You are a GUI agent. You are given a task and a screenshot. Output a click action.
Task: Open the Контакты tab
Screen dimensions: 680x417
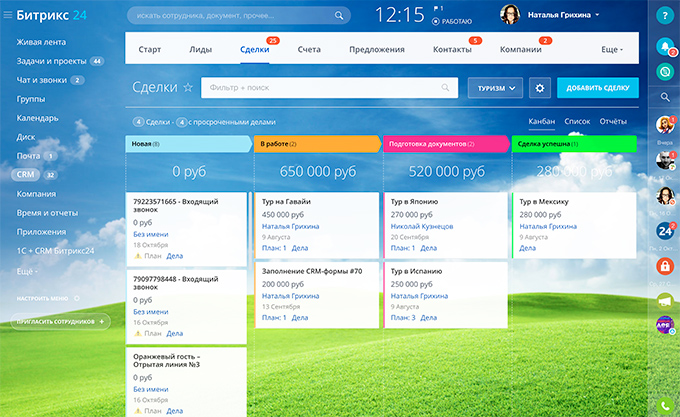[452, 49]
